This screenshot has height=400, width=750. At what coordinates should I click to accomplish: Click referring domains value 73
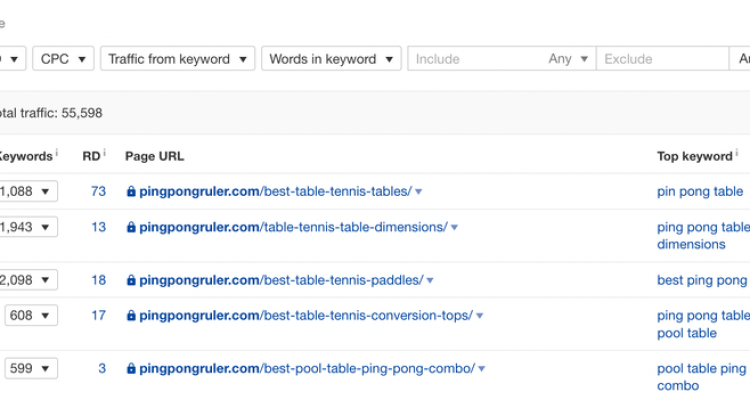tap(98, 191)
